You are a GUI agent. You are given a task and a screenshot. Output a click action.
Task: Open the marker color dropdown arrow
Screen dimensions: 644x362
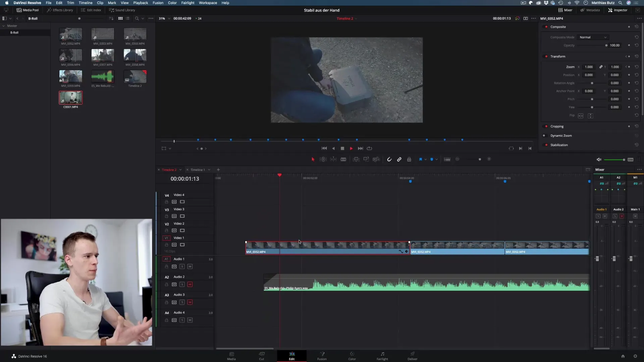click(x=436, y=160)
